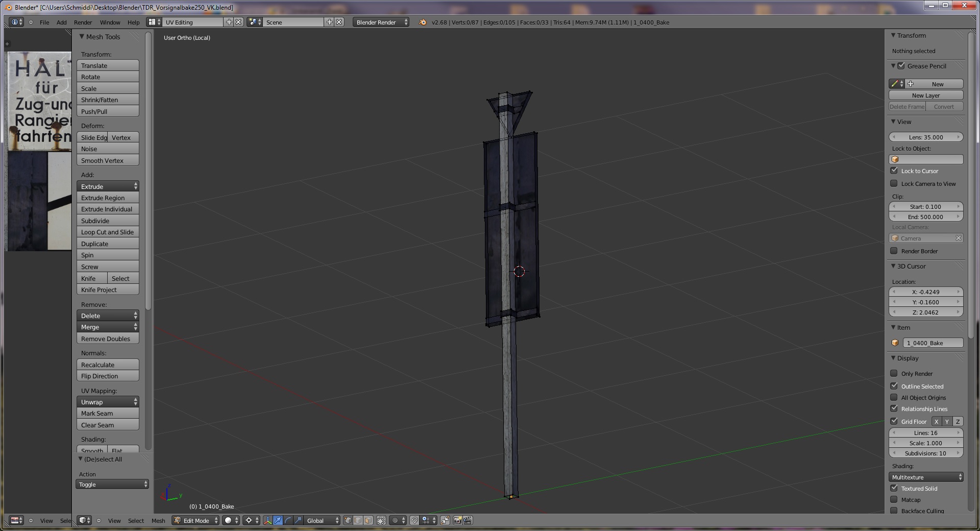
Task: Enable the Only Render checkbox
Action: coord(894,373)
